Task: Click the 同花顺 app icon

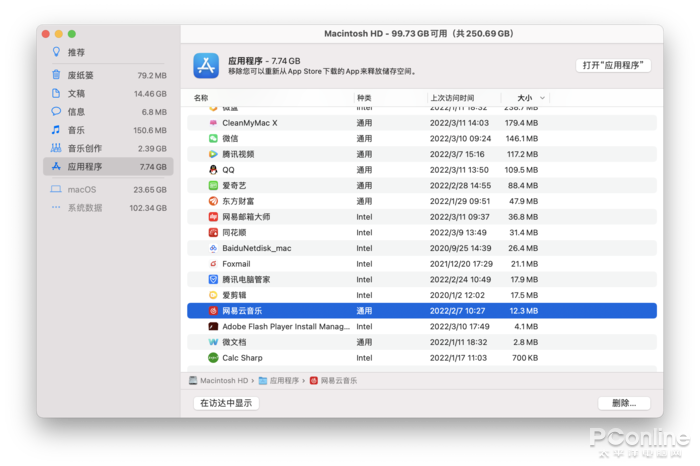Action: coord(213,232)
